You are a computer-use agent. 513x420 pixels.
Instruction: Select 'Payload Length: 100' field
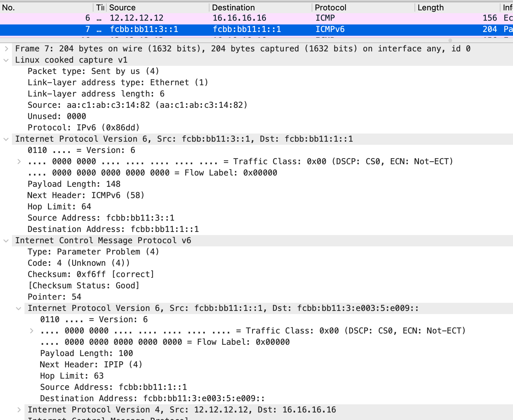(87, 353)
